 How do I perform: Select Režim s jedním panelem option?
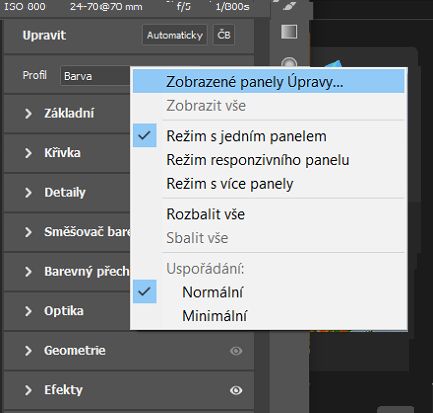(269, 136)
